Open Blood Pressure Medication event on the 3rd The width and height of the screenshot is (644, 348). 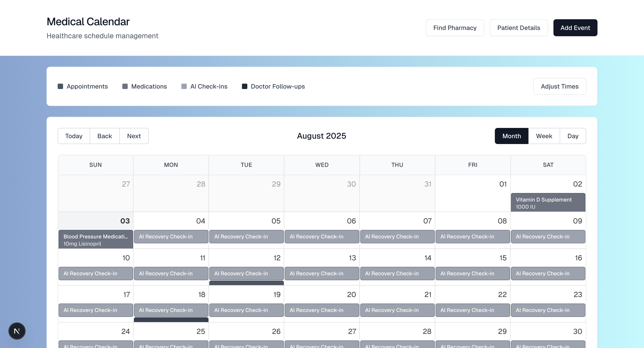[95, 240]
